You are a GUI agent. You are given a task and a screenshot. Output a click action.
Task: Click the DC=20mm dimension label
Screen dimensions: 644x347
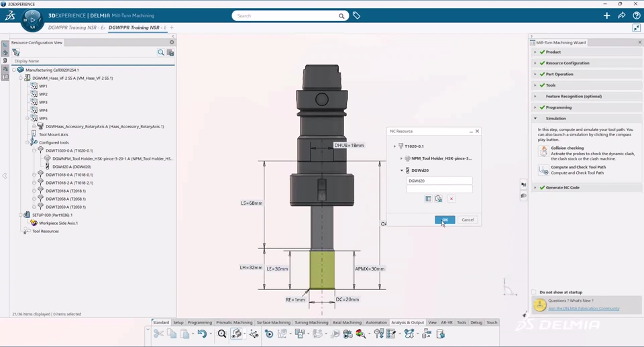[347, 300]
